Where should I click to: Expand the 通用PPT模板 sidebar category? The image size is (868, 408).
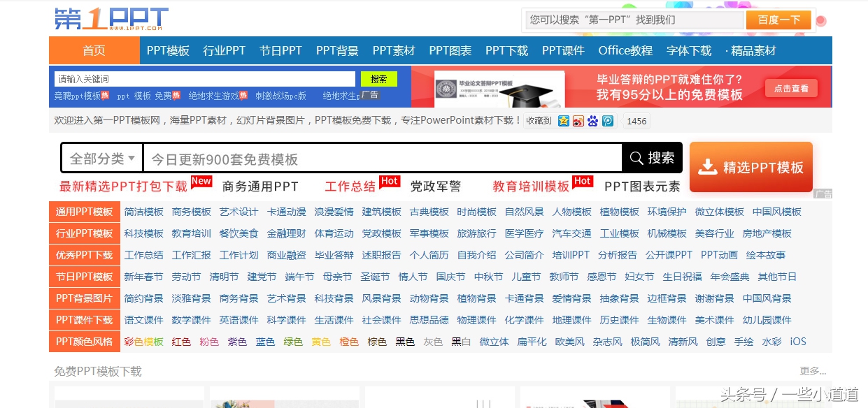[84, 211]
